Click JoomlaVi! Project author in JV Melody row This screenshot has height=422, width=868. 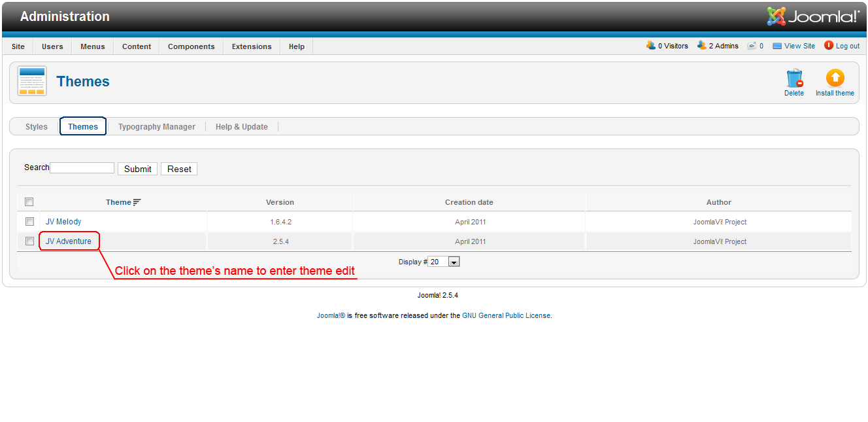(x=720, y=222)
